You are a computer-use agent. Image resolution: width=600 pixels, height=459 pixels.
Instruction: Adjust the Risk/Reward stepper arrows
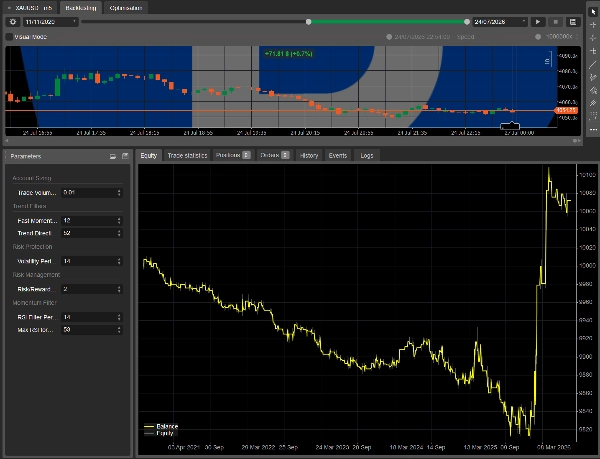tap(119, 289)
